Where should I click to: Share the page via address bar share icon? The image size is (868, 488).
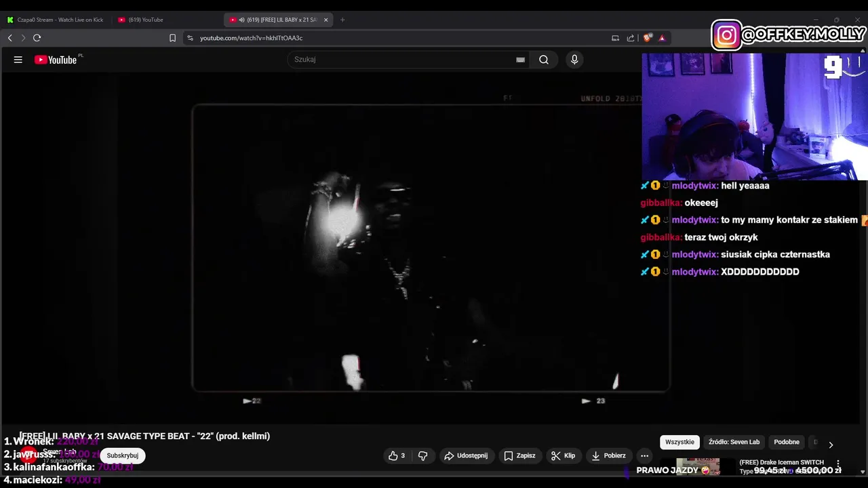coord(631,38)
